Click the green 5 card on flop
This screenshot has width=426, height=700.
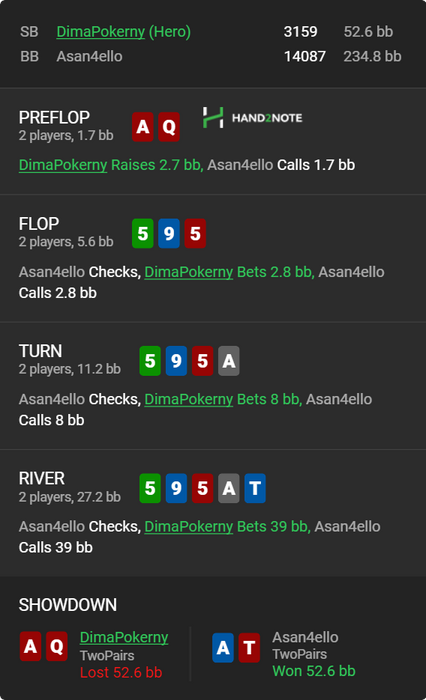(x=143, y=233)
